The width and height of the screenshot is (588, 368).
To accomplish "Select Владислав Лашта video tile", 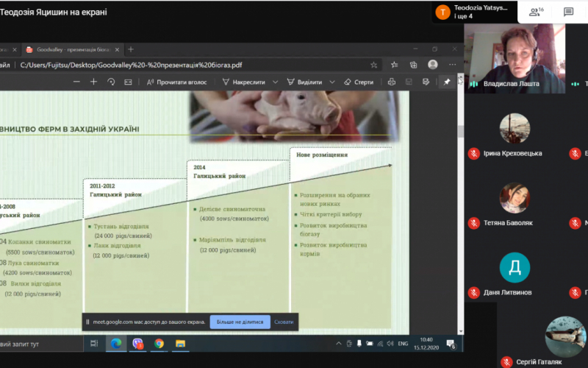I will [514, 58].
